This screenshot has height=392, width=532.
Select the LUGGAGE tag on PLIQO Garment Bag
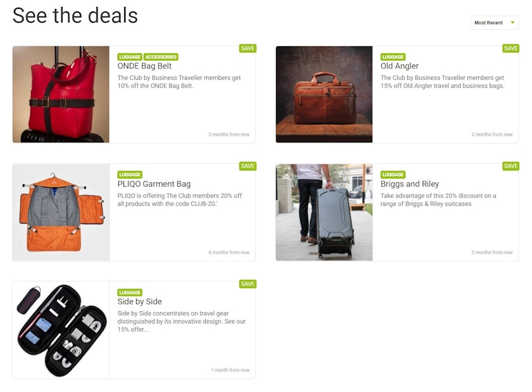pos(130,174)
